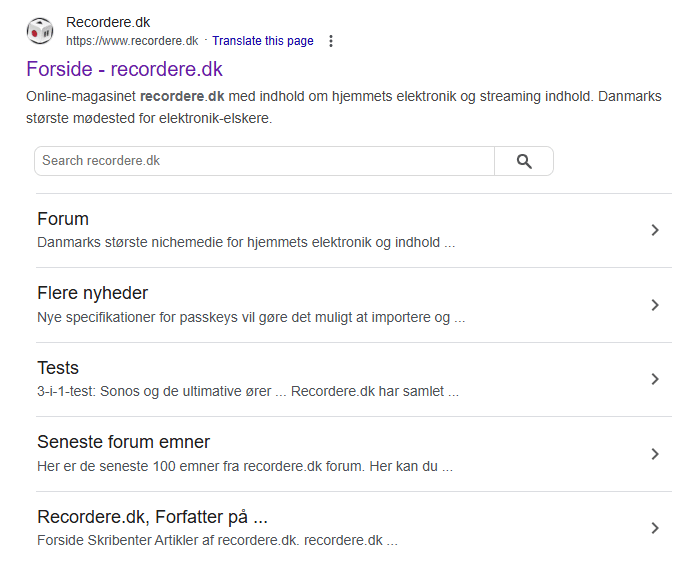Open the Flere nyheder sitelink

pos(93,293)
